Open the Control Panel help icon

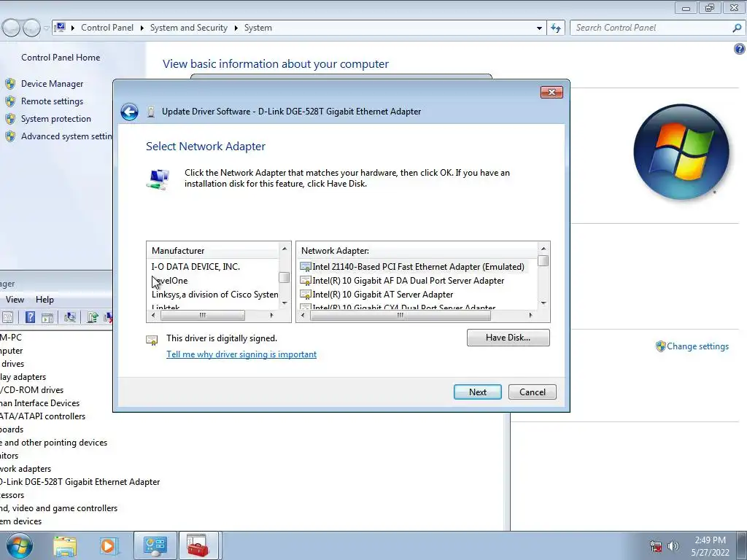click(x=740, y=49)
